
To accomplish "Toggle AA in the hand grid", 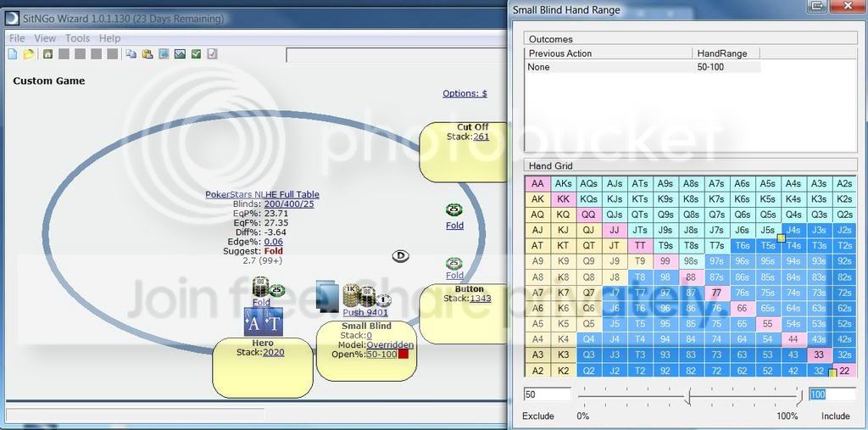I will click(x=537, y=183).
